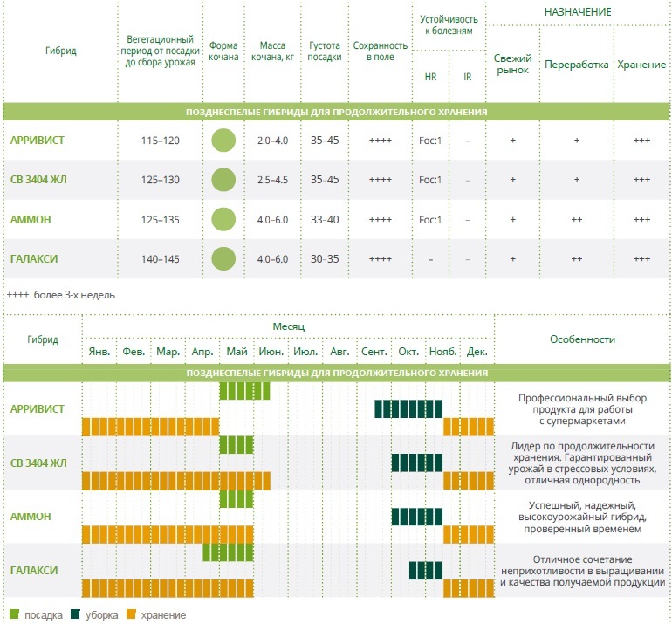Click the СВ 3404 ЖЛ head shape circle
Image resolution: width=672 pixels, height=624 pixels.
click(x=223, y=180)
